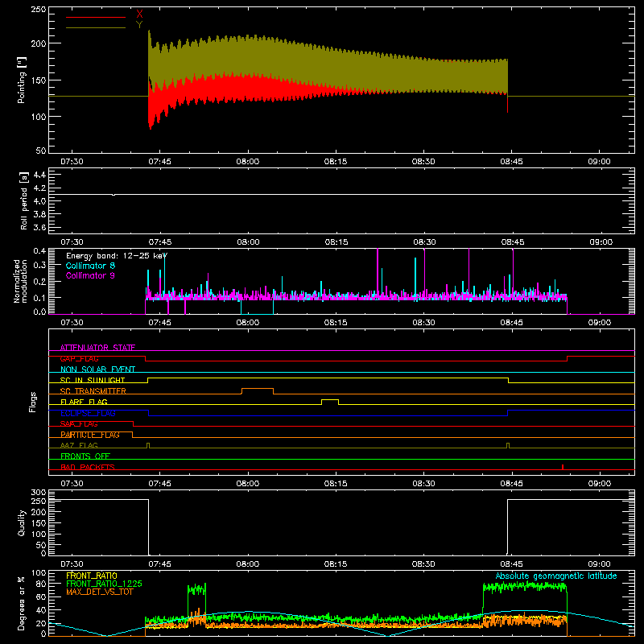Click the 'Energy band: 12-25 keV' annotation

point(117,256)
